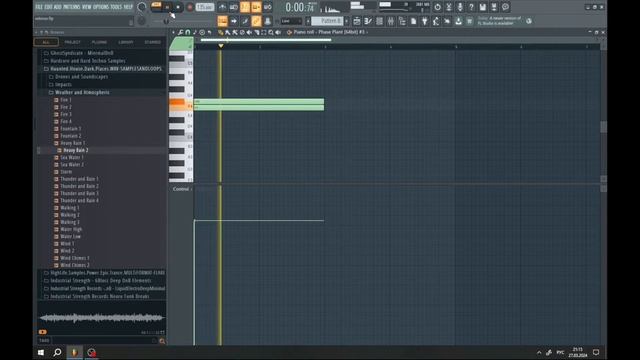The height and width of the screenshot is (360, 640).
Task: Click the sample waveform preview
Action: pos(102,317)
